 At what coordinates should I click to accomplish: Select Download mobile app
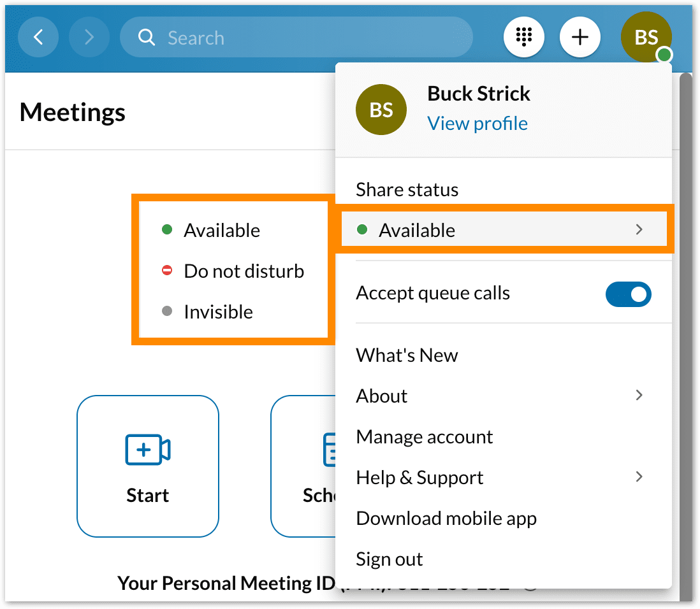[x=446, y=519]
